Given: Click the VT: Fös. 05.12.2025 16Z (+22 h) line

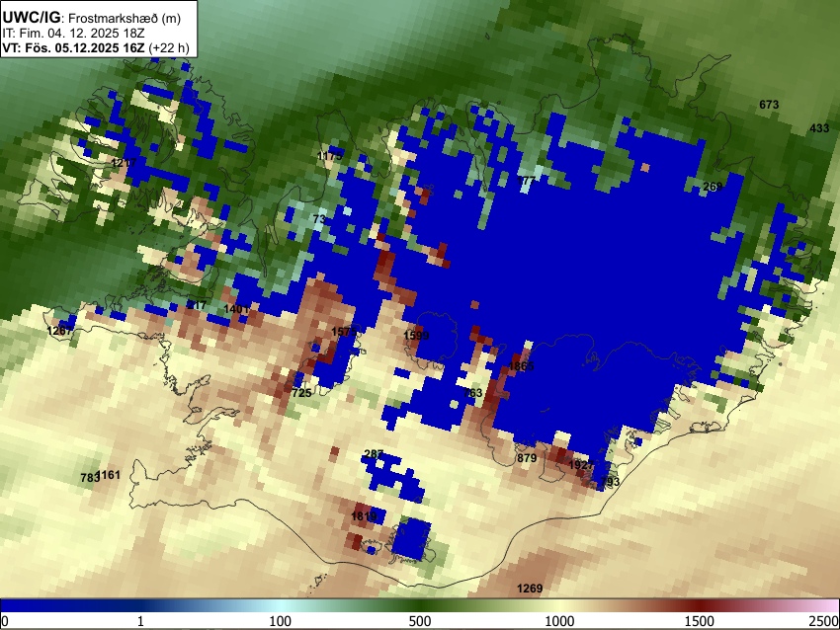Looking at the screenshot, I should click(96, 47).
